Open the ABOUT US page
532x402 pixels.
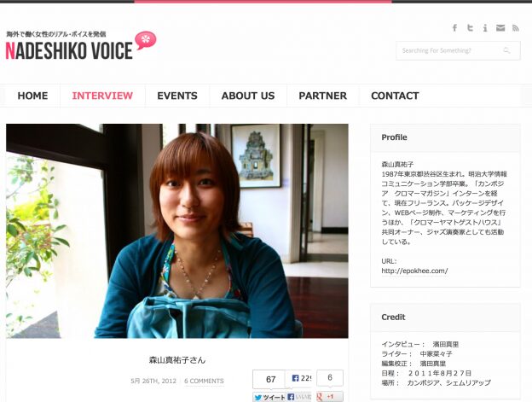point(248,96)
